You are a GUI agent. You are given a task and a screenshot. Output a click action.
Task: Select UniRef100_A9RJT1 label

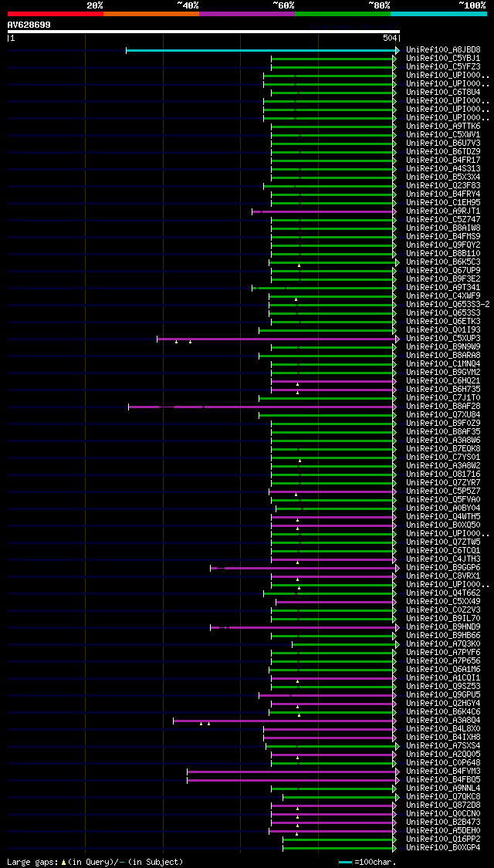pyautogui.click(x=443, y=211)
